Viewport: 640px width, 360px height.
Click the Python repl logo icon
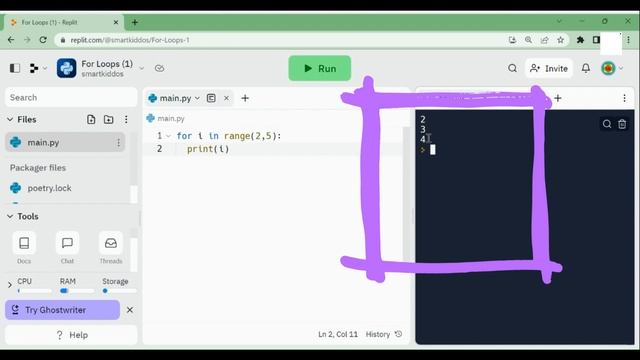pos(67,68)
